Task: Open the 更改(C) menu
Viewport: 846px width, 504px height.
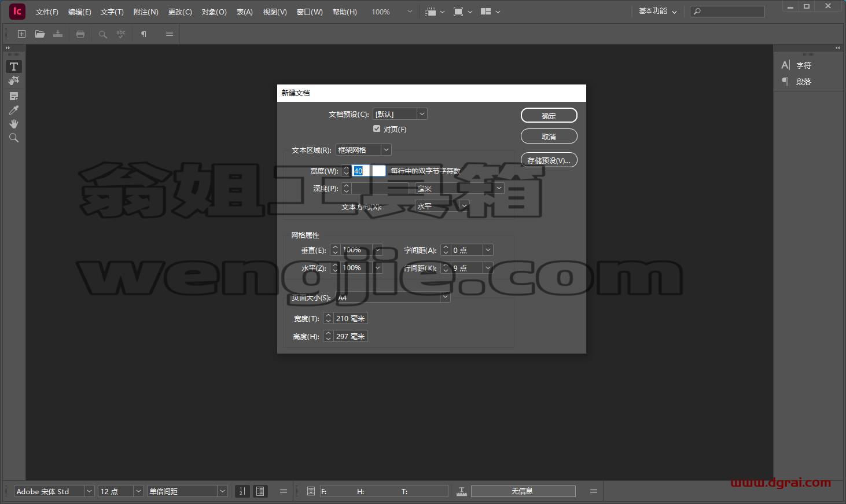Action: [180, 12]
